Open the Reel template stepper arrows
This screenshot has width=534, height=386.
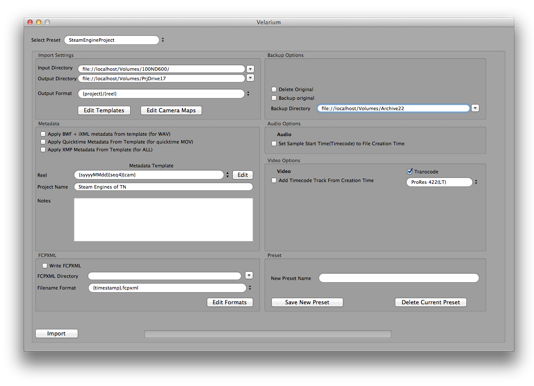click(227, 175)
